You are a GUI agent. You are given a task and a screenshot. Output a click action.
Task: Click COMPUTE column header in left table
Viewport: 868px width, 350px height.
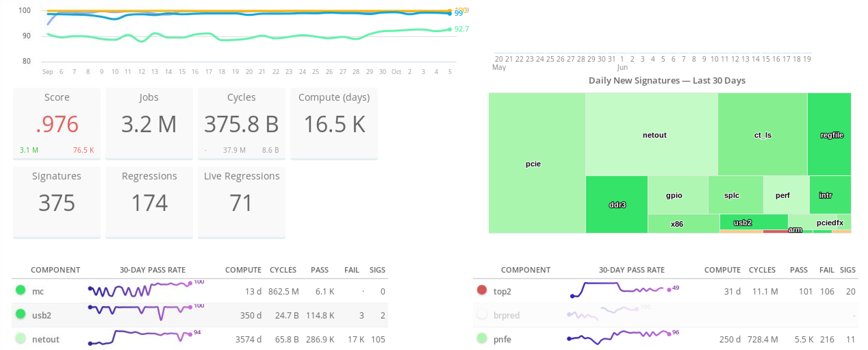click(243, 270)
